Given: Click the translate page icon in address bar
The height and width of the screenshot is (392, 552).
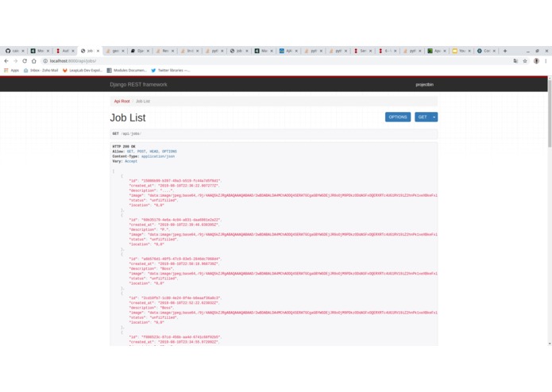Looking at the screenshot, I should 515,61.
